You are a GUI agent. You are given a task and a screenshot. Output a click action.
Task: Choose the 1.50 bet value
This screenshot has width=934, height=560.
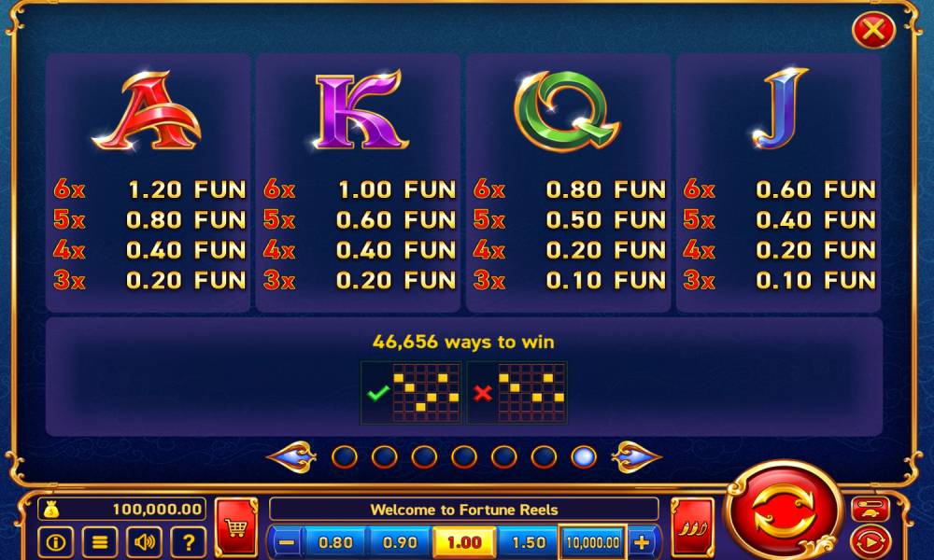pos(529,542)
